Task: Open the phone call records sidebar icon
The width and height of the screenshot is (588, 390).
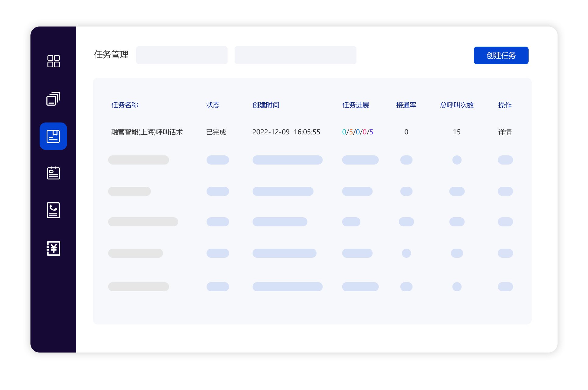Action: (x=53, y=210)
